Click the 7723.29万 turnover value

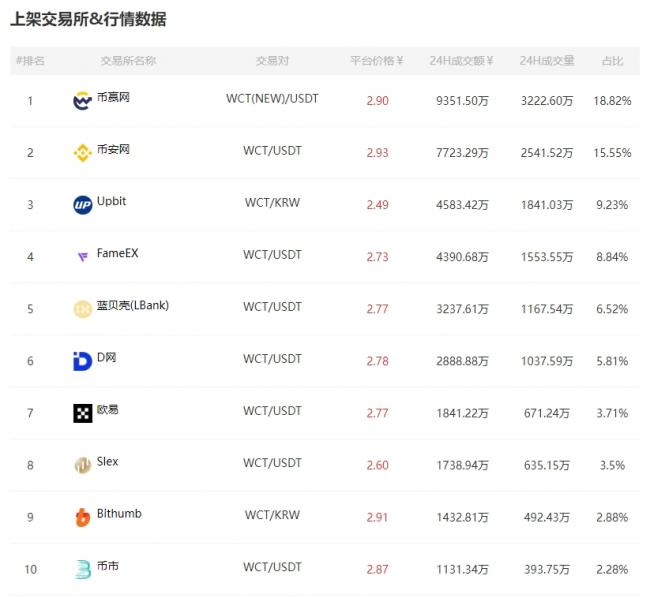tap(462, 153)
